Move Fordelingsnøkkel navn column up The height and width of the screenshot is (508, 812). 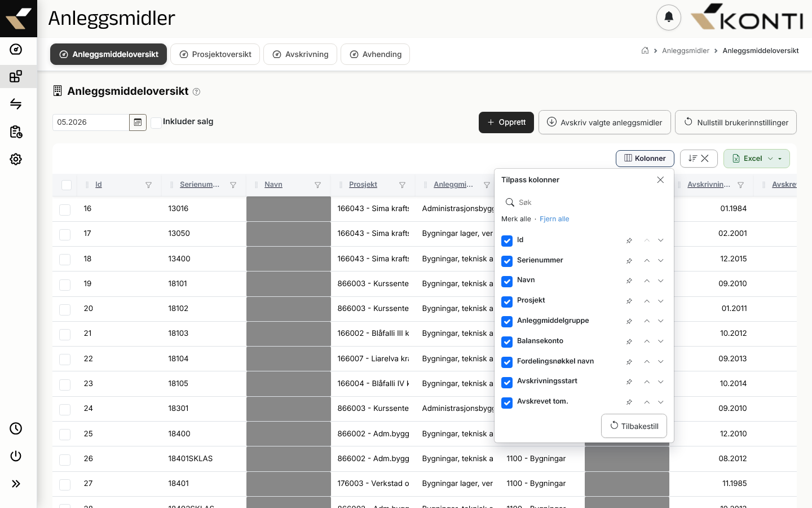click(647, 362)
